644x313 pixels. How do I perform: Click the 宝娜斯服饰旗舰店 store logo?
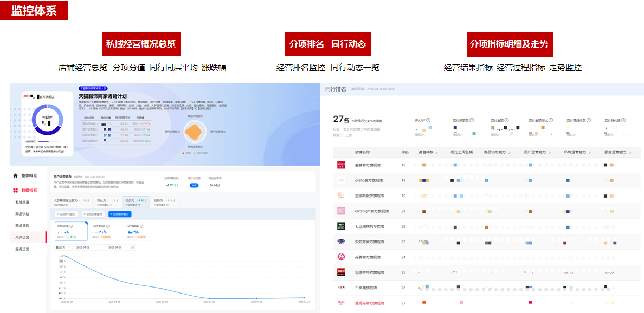tap(342, 195)
